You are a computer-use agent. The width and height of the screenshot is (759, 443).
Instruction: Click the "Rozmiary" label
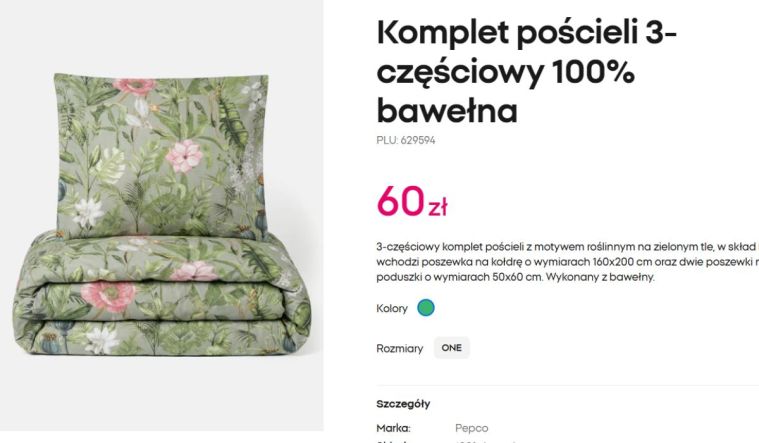[399, 348]
